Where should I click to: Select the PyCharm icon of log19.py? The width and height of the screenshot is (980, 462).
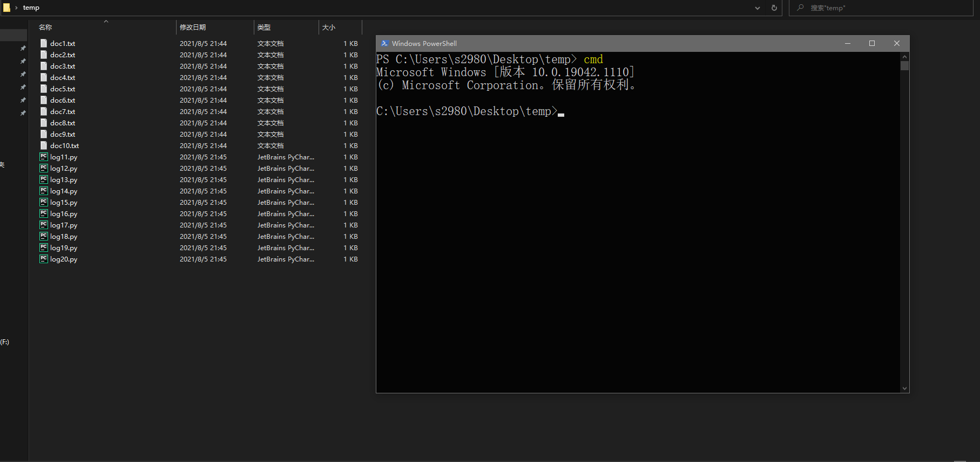point(44,247)
